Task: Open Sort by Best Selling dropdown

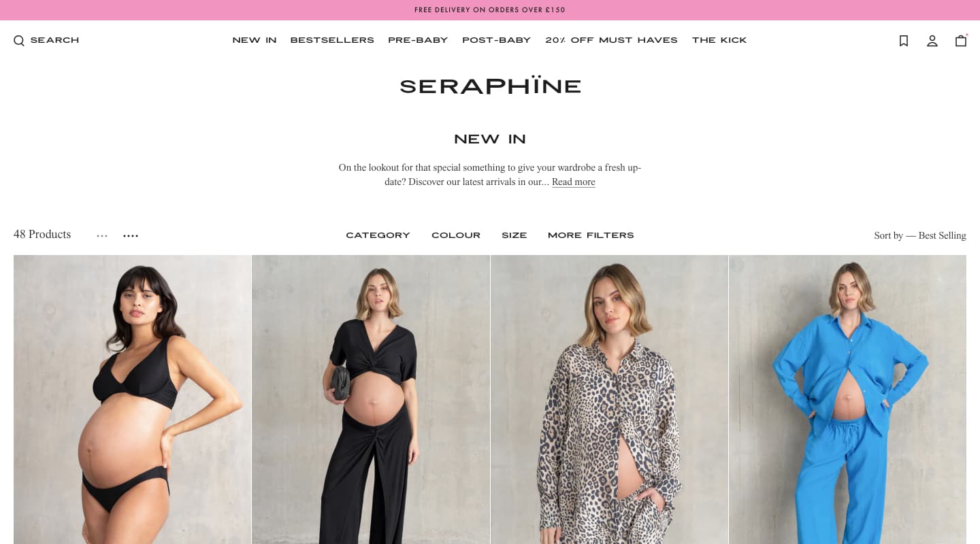Action: click(x=920, y=235)
